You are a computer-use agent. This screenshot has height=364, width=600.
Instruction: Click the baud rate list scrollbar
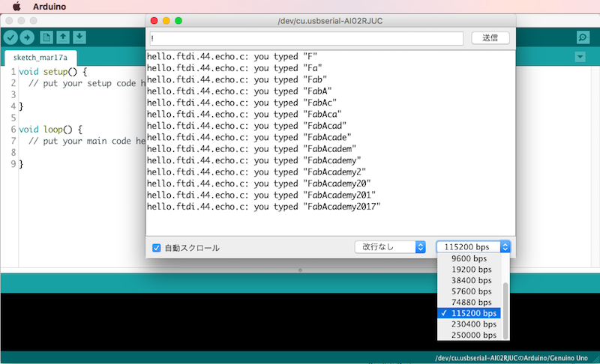[x=505, y=311]
